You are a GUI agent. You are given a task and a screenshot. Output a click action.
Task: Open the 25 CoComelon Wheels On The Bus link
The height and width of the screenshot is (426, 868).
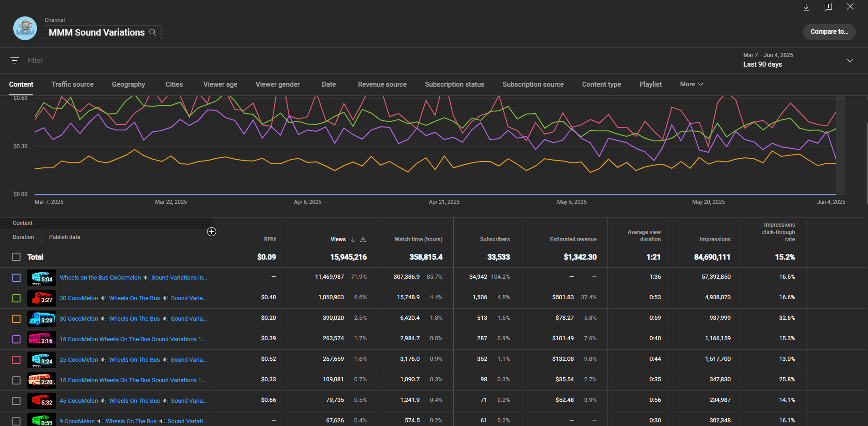click(133, 360)
